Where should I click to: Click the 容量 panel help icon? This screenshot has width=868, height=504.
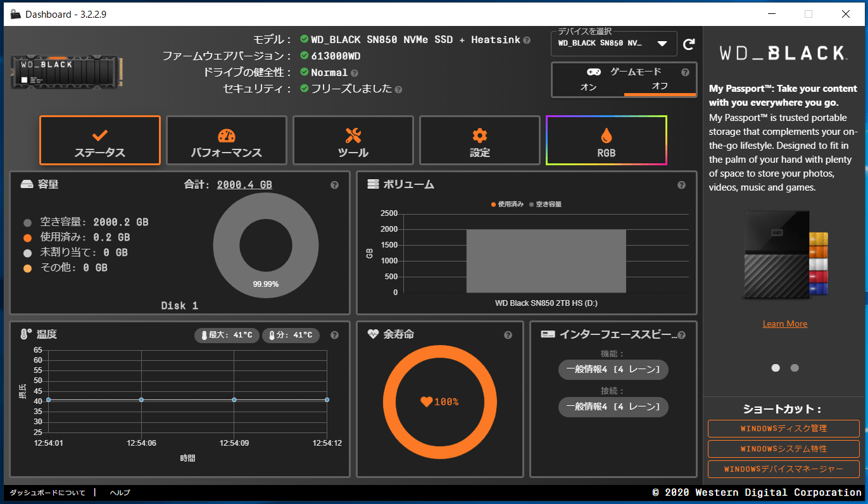(x=334, y=185)
